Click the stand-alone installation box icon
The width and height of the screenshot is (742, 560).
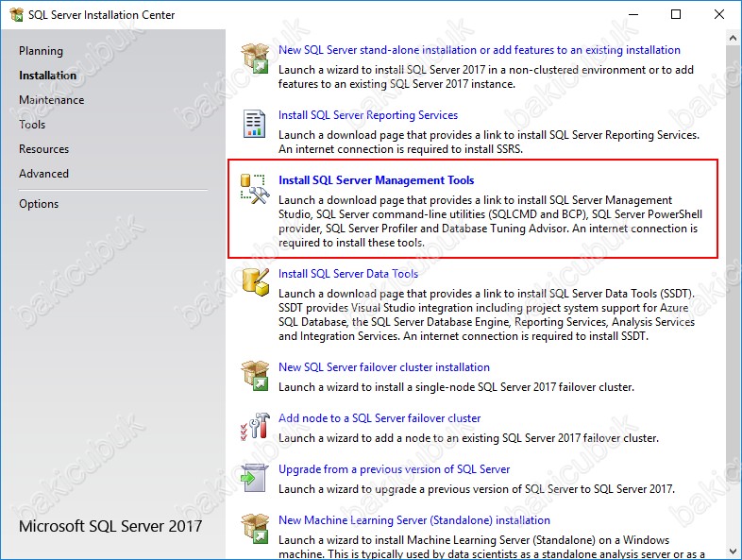[255, 58]
